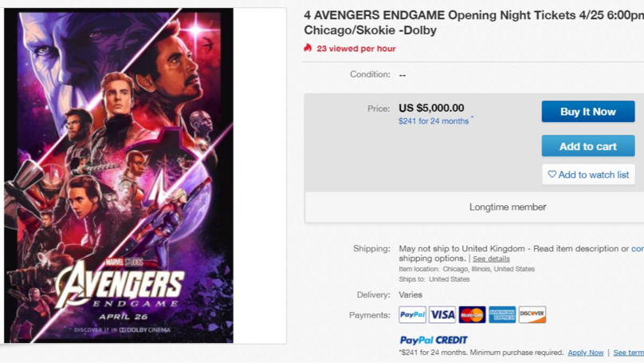This screenshot has width=644, height=363.
Task: Click the MasterCard payment icon
Action: click(472, 315)
